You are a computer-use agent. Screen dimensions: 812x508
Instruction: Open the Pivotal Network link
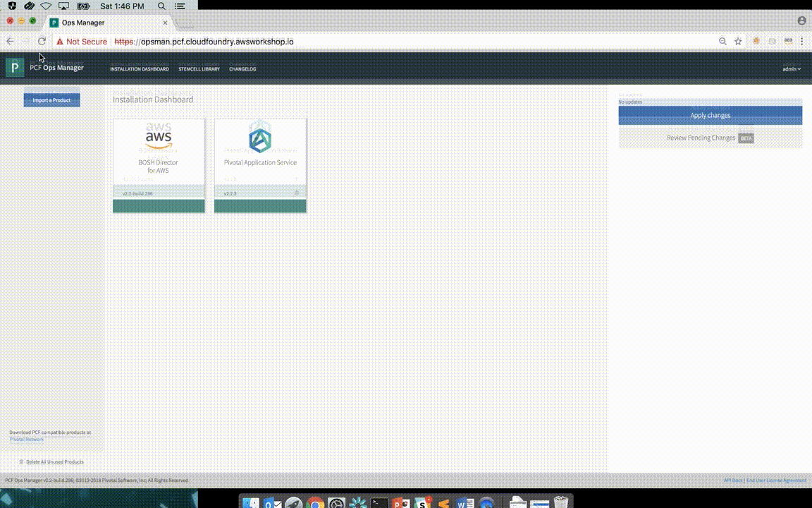click(26, 439)
